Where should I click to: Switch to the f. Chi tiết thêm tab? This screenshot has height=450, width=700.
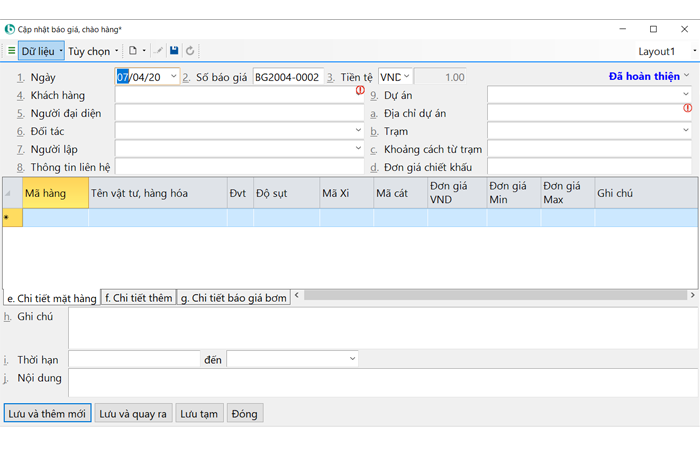pos(138,298)
